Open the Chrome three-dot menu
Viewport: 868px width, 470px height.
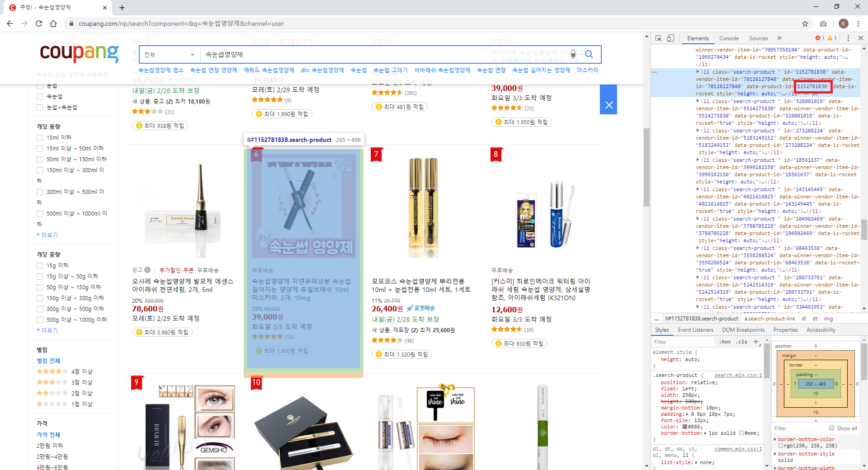click(x=859, y=23)
